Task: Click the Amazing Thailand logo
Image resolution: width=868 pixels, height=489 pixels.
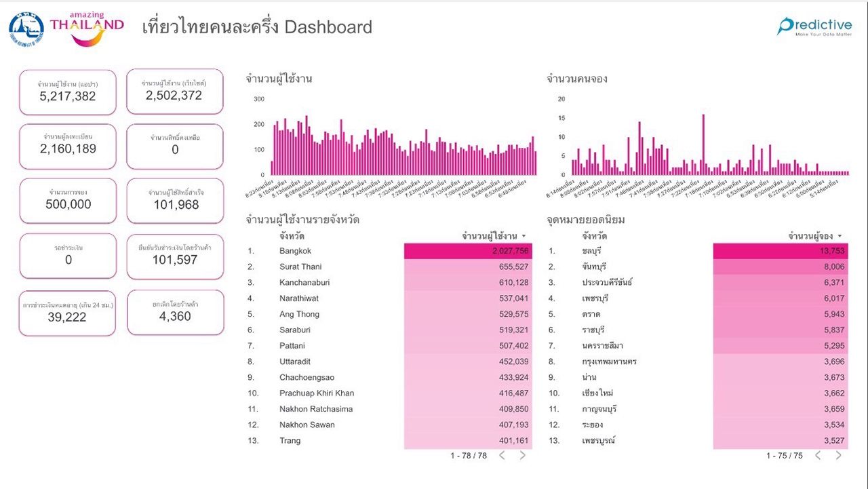Action: tap(86, 30)
